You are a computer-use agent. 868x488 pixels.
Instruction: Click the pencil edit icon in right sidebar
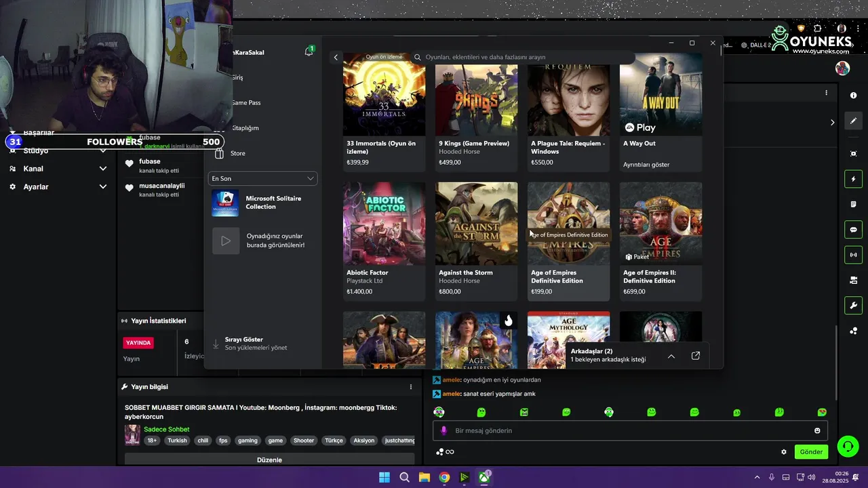coord(853,121)
